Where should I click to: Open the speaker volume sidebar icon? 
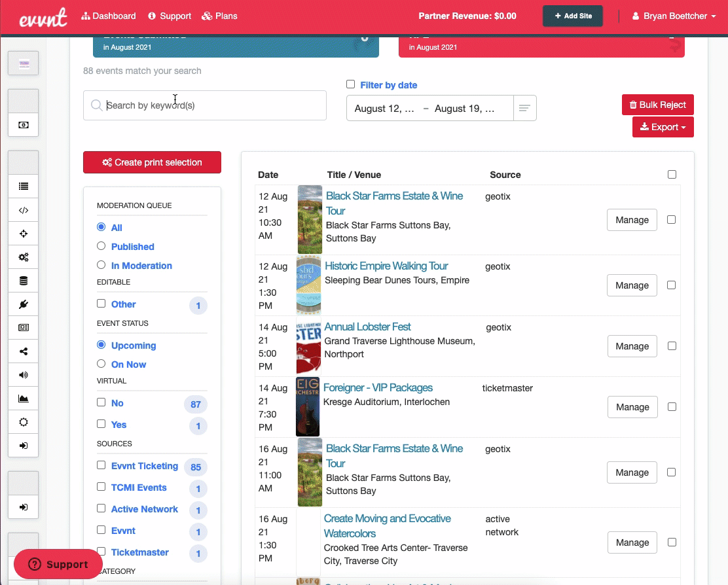click(23, 375)
